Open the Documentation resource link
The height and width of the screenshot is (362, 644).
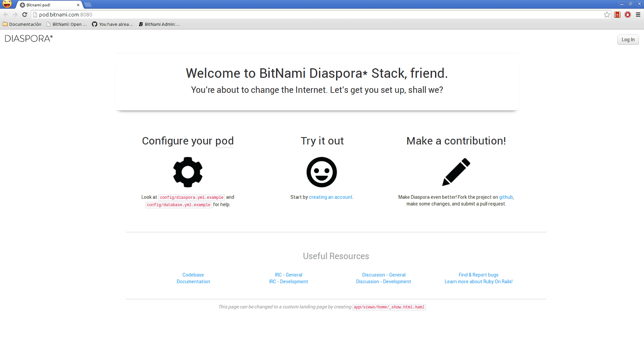point(193,282)
